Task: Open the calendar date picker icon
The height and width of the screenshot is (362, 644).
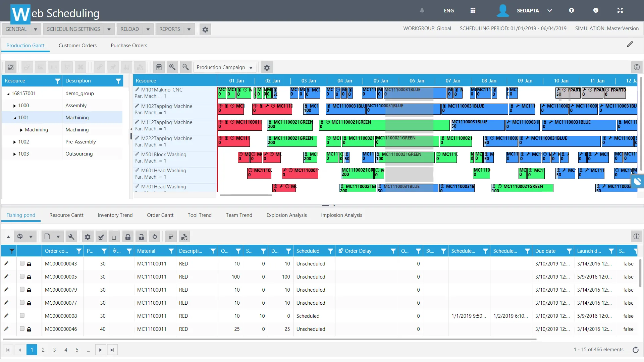Action: 159,67
